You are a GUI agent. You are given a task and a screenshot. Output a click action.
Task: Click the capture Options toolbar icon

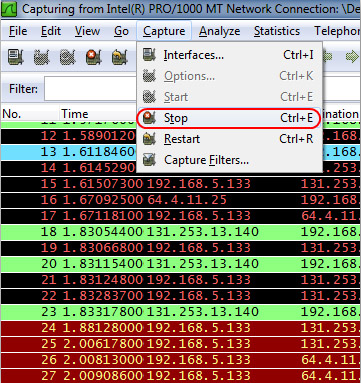point(42,57)
